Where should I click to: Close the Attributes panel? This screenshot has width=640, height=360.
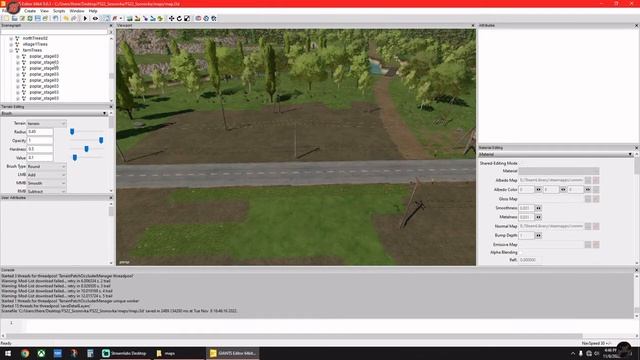[636, 25]
